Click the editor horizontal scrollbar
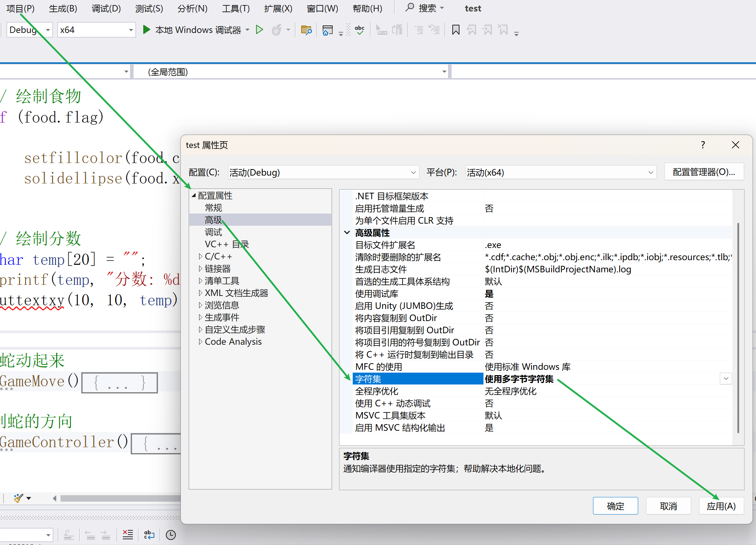This screenshot has width=756, height=545. pos(120,498)
